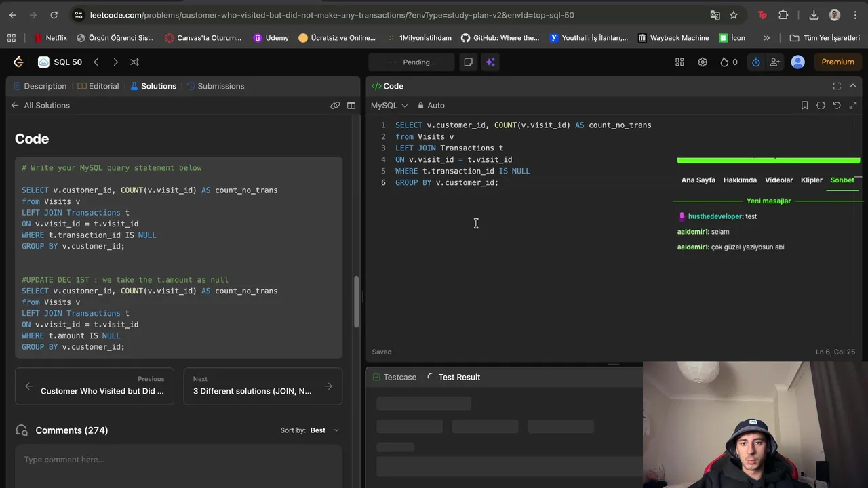The height and width of the screenshot is (488, 868).
Task: Select the Test Result tab
Action: click(454, 377)
